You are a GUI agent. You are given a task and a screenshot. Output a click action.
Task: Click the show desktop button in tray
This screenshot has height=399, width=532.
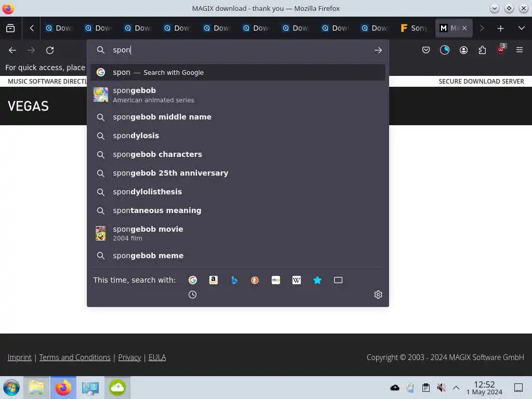518,388
